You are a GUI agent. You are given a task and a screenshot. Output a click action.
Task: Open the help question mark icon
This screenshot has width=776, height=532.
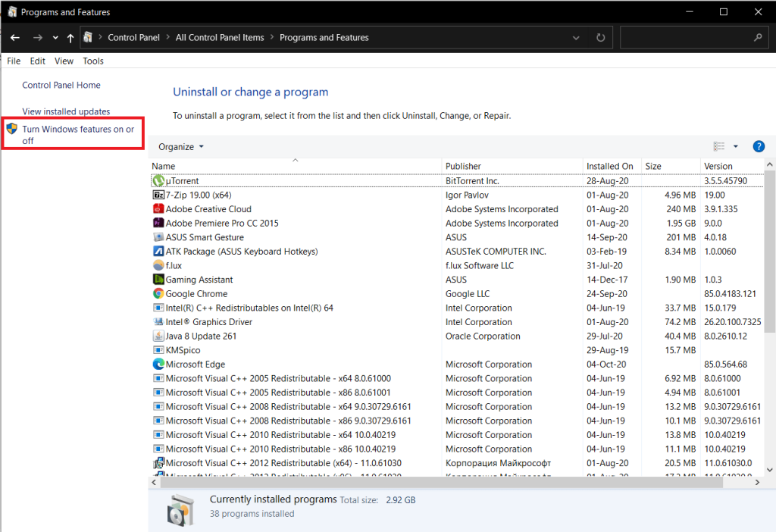pyautogui.click(x=758, y=146)
